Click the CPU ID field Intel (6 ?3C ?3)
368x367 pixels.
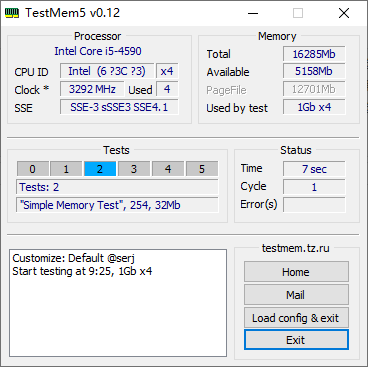tap(107, 71)
